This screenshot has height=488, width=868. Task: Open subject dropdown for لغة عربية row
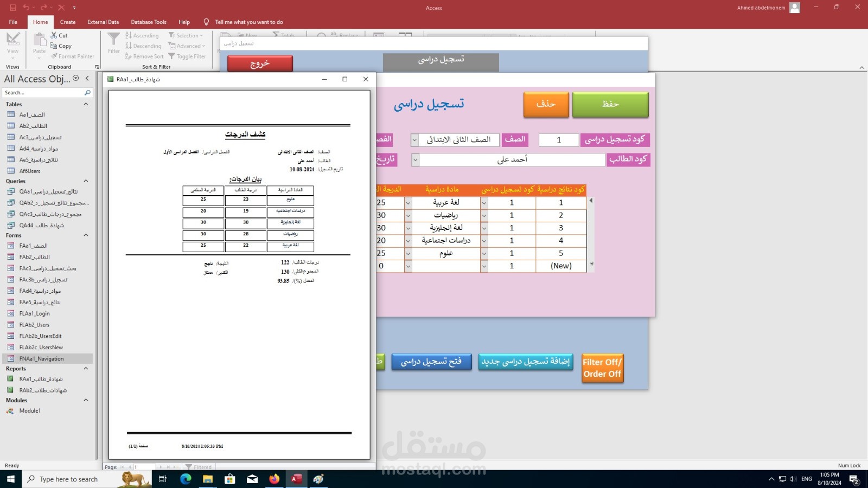click(x=408, y=203)
